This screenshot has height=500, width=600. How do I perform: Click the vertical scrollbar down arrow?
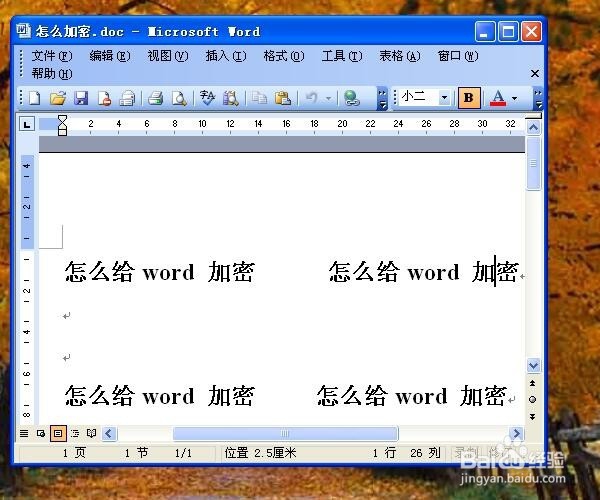(534, 365)
